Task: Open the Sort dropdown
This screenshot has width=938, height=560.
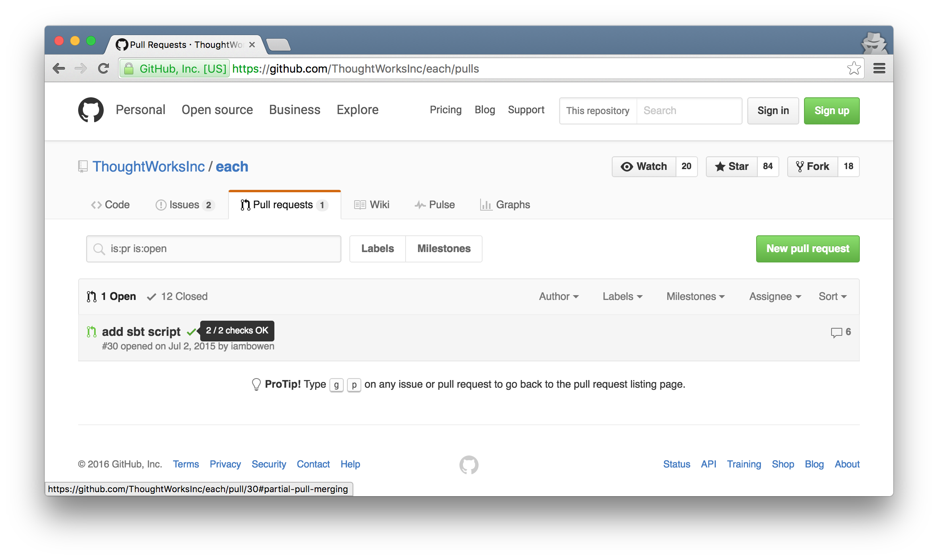Action: (x=833, y=296)
